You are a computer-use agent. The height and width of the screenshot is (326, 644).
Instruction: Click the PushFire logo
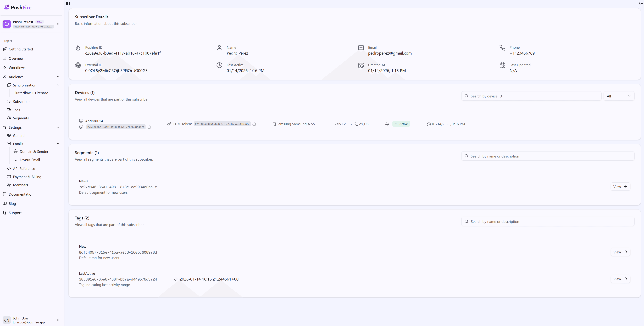click(x=18, y=7)
